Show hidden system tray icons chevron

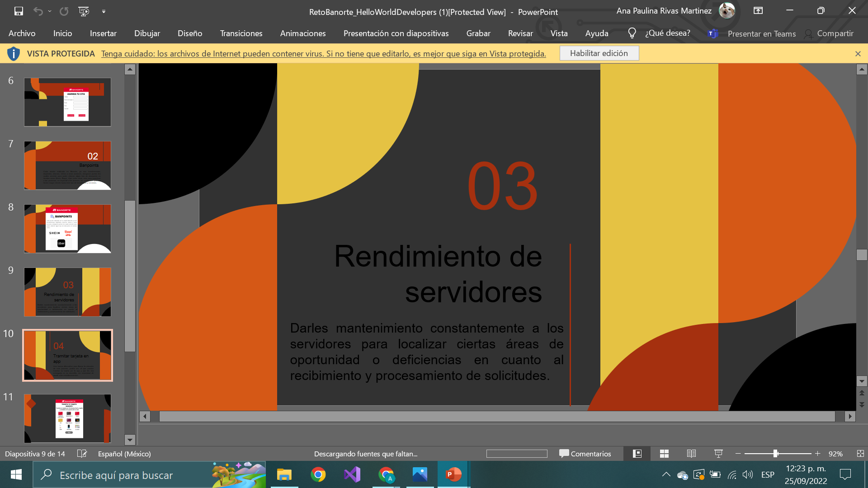tap(666, 474)
